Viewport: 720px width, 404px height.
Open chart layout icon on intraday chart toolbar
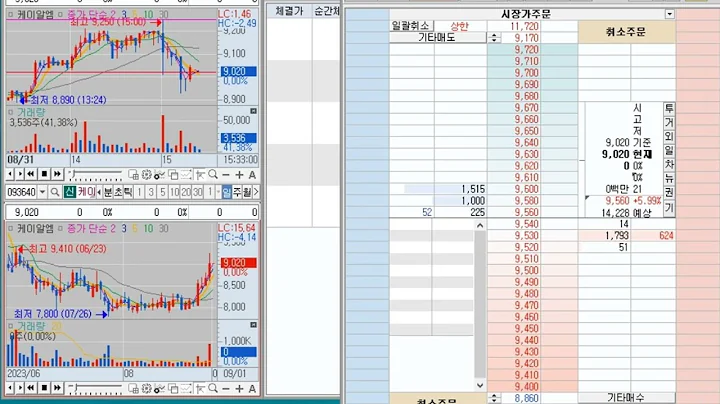133,174
